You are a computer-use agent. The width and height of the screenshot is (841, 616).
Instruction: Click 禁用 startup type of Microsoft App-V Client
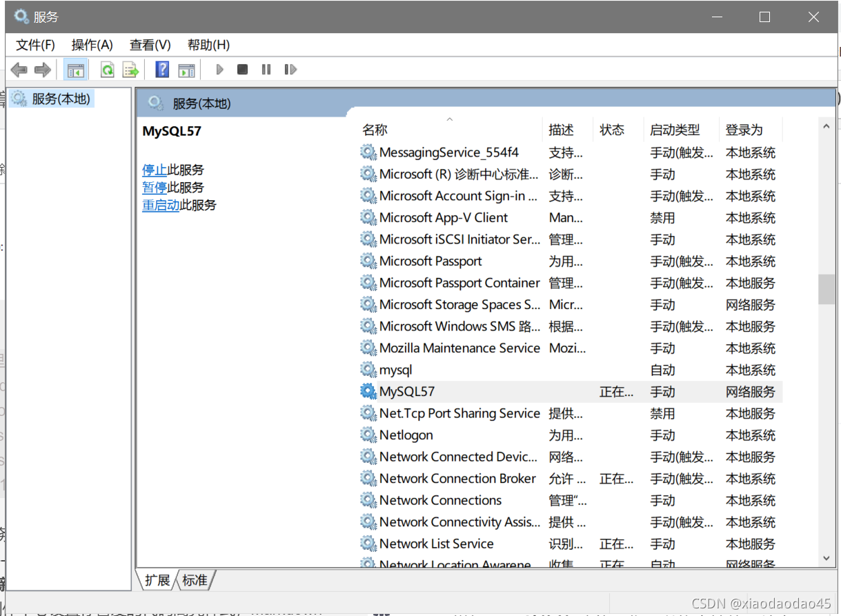[x=662, y=218]
